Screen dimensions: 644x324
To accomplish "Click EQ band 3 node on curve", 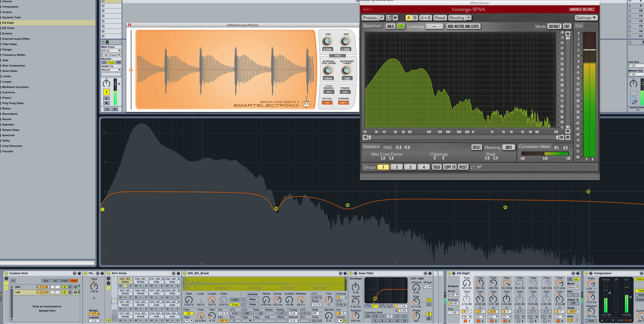I will (276, 209).
